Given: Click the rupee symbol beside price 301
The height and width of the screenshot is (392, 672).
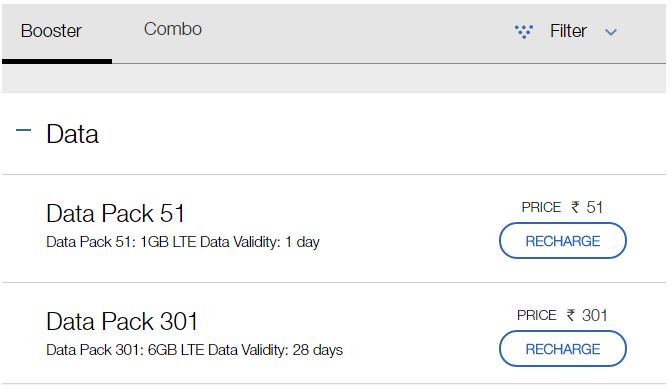Looking at the screenshot, I should click(x=570, y=315).
